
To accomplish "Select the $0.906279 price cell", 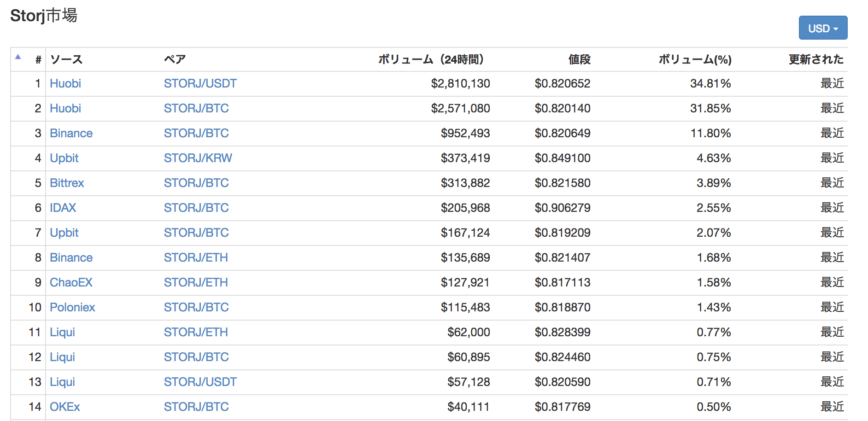I will tap(563, 208).
